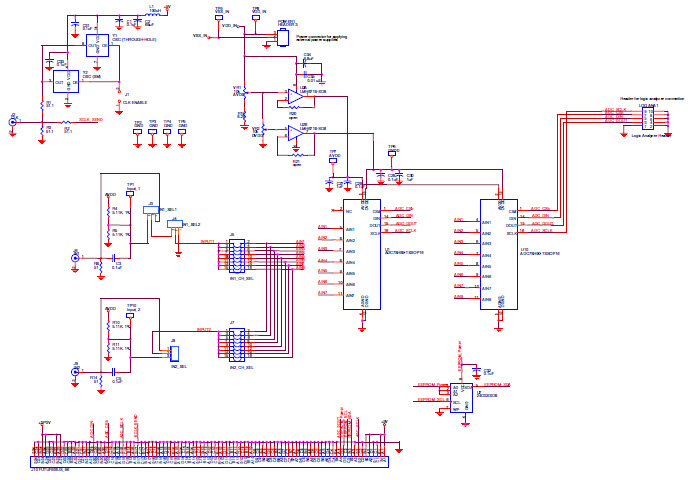Select the AVDD test point above left ADC
This screenshot has height=480, width=695.
(x=333, y=160)
